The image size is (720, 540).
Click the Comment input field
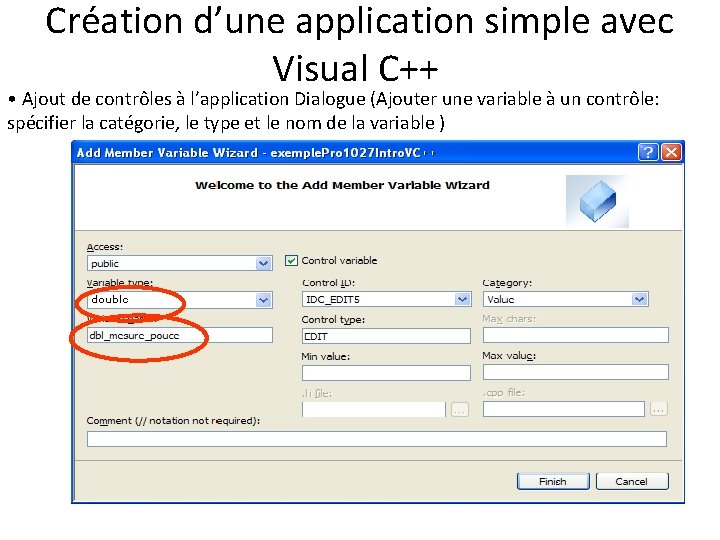(377, 439)
